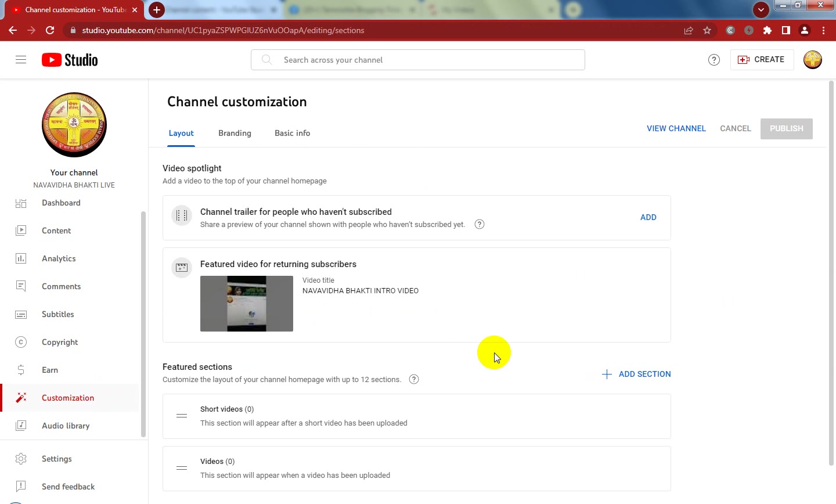This screenshot has height=504, width=836.
Task: Open the Extensions puzzle icon menu
Action: coord(767,30)
